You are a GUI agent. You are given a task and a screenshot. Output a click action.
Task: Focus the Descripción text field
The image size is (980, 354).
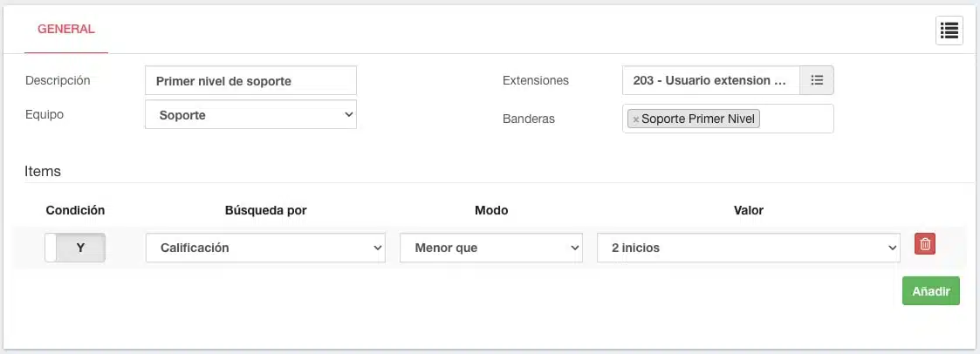pyautogui.click(x=250, y=80)
